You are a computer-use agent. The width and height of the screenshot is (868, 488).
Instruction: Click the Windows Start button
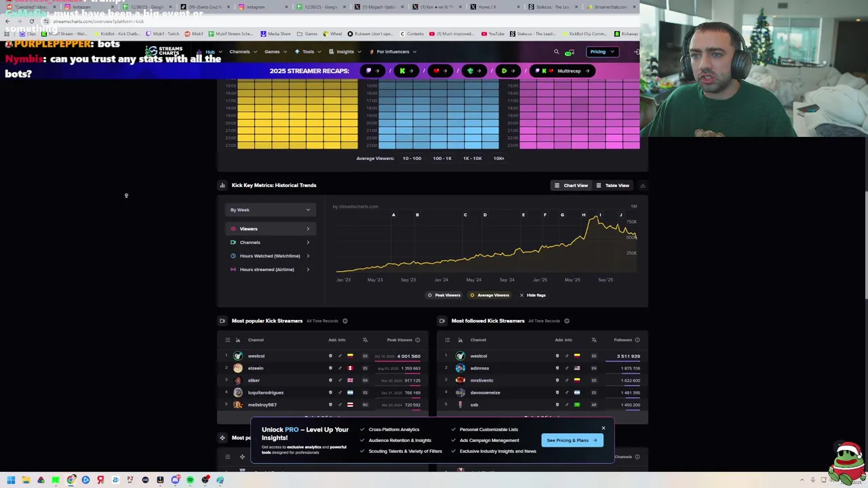pyautogui.click(x=11, y=480)
